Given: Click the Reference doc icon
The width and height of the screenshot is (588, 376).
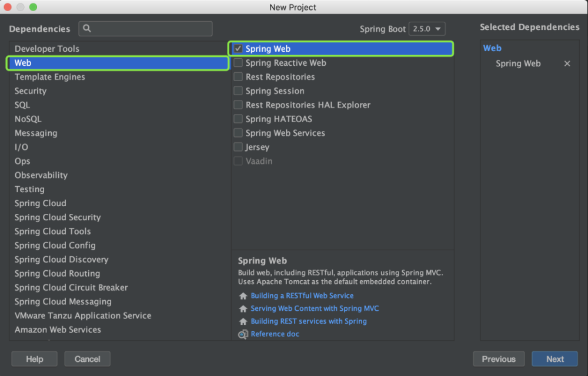Looking at the screenshot, I should pos(243,334).
